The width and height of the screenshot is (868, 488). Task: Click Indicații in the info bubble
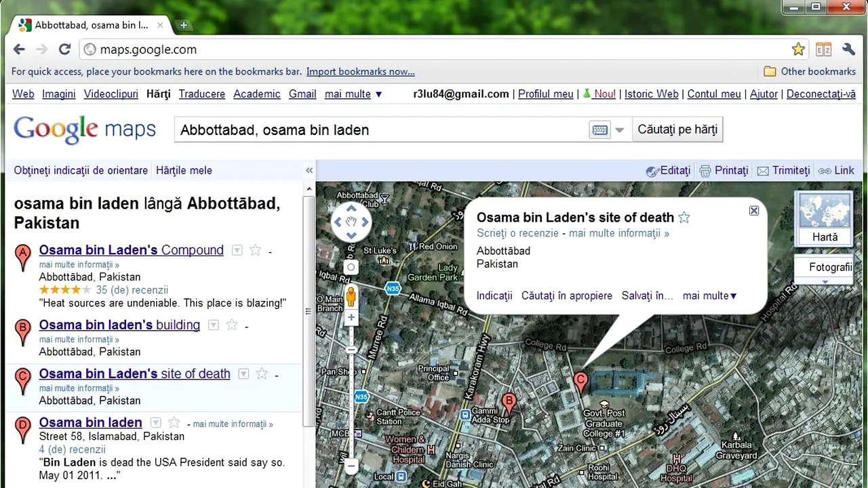pos(494,296)
